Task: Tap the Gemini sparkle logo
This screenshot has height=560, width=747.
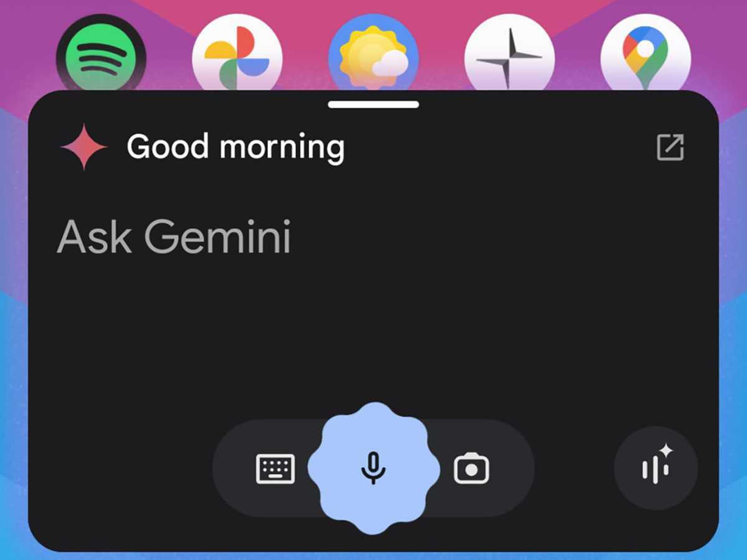Action: (x=84, y=147)
